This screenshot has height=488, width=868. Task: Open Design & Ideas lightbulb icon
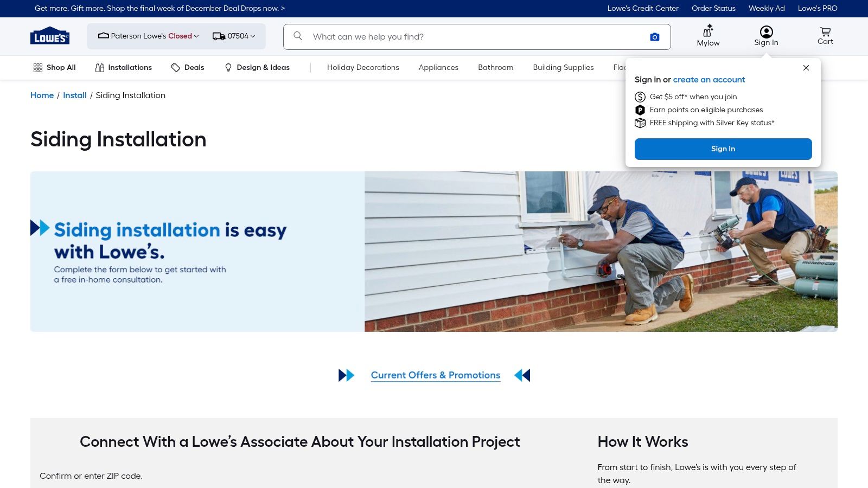pos(228,67)
